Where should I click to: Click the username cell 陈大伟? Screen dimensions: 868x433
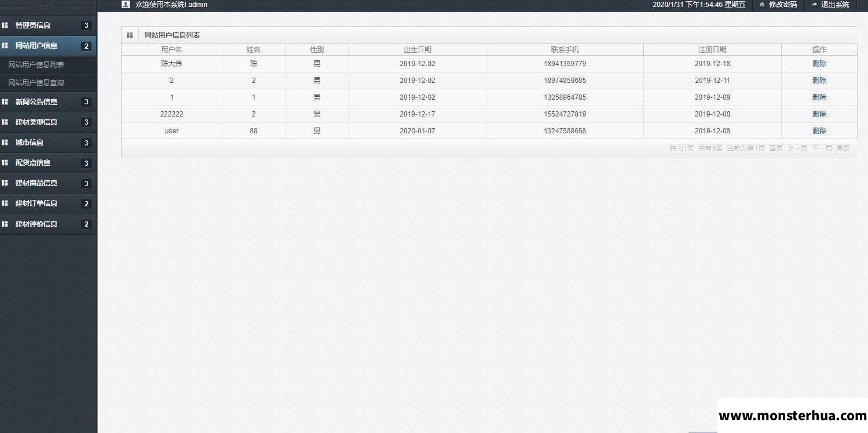click(x=171, y=64)
